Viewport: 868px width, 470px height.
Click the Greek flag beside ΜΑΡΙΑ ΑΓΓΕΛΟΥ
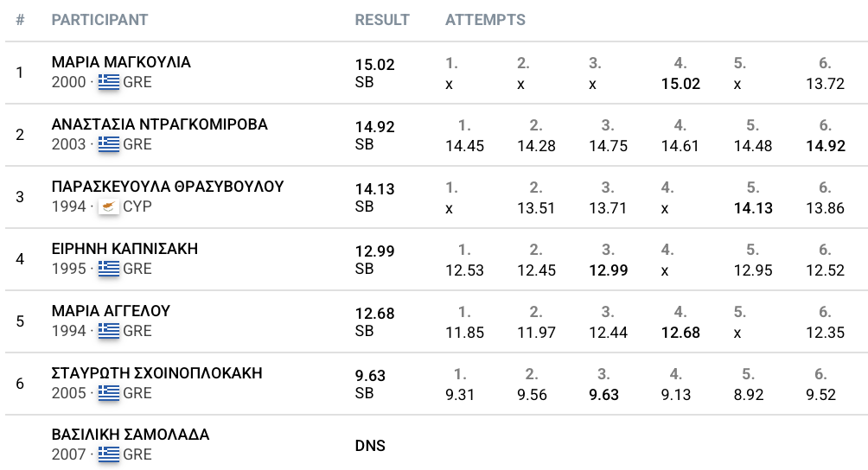(x=109, y=331)
